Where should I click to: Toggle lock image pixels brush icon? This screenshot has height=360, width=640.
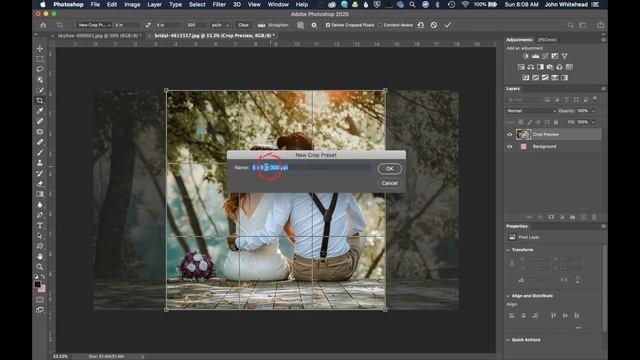(530, 122)
